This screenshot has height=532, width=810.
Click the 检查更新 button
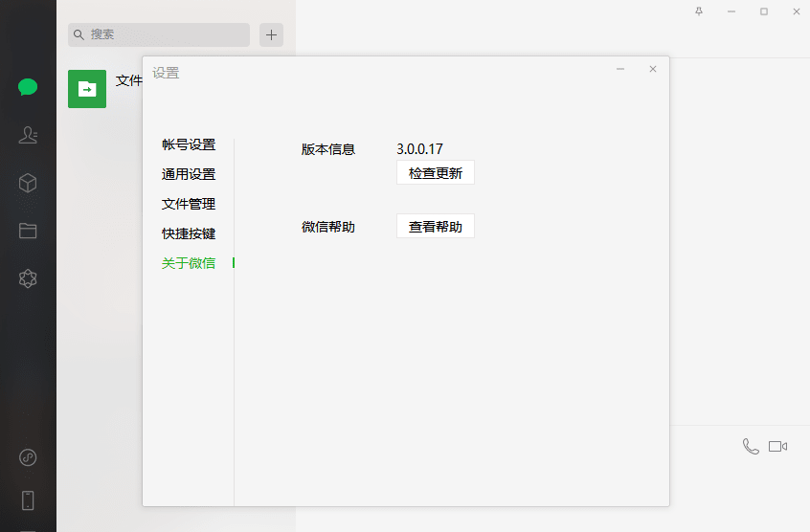pos(436,173)
